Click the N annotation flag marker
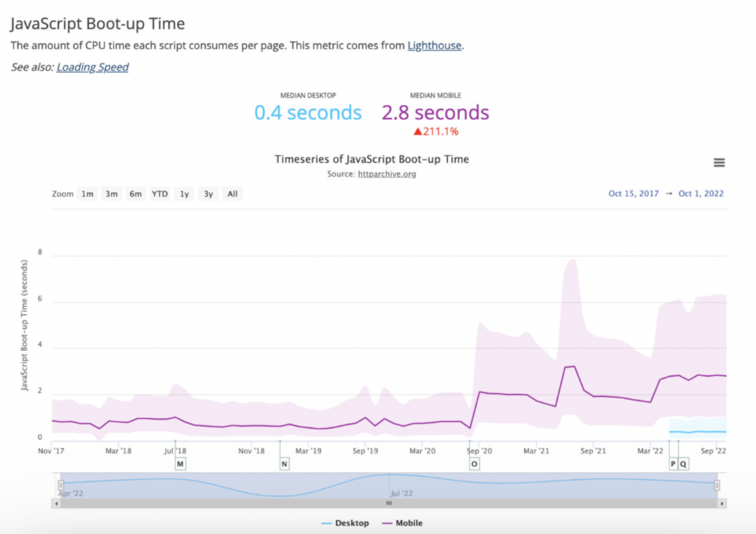 284,464
